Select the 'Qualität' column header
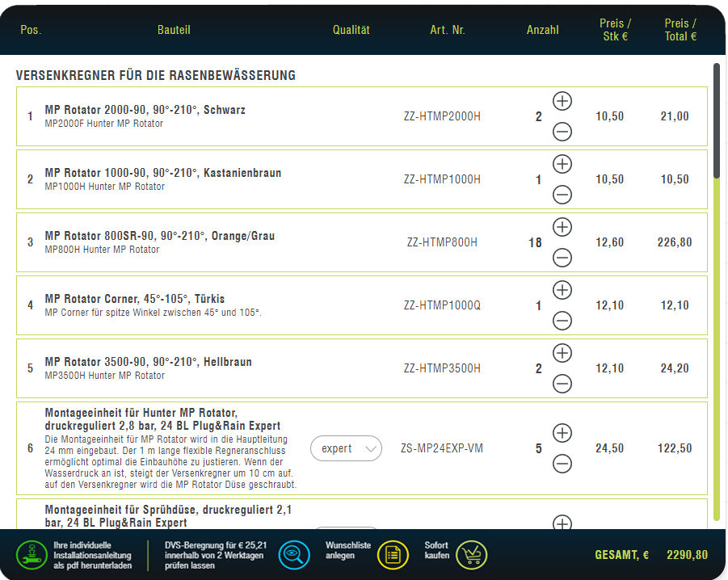The width and height of the screenshot is (728, 580). tap(351, 30)
